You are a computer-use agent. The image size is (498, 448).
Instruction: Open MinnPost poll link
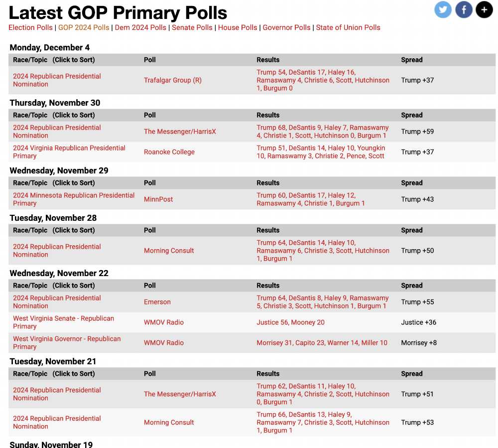158,199
